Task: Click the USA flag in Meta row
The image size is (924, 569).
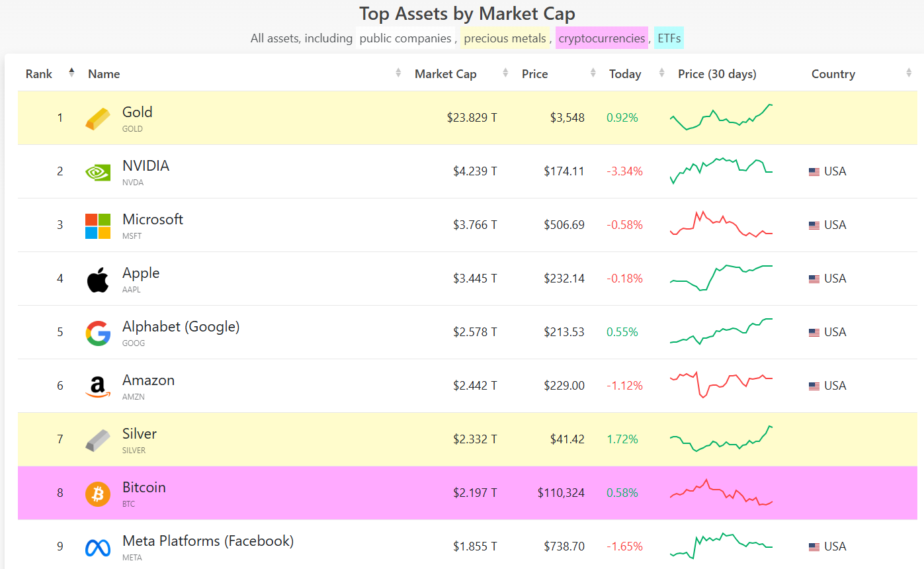Action: 814,547
